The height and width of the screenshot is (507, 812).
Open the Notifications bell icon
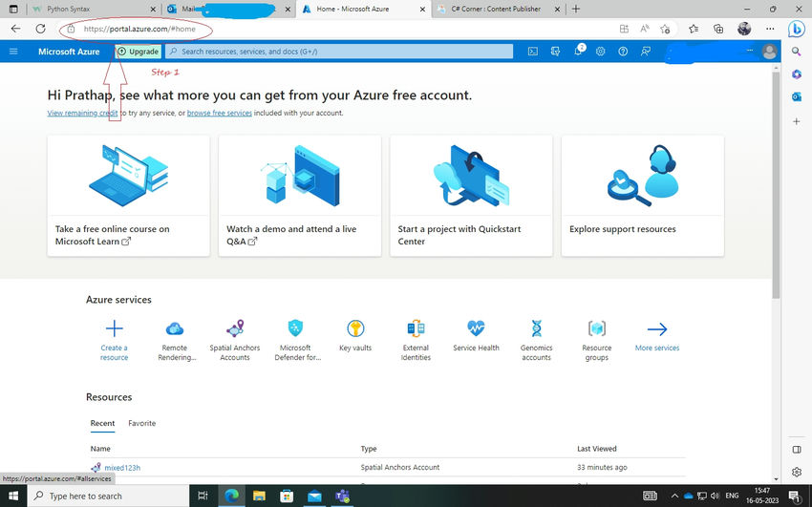pyautogui.click(x=578, y=52)
